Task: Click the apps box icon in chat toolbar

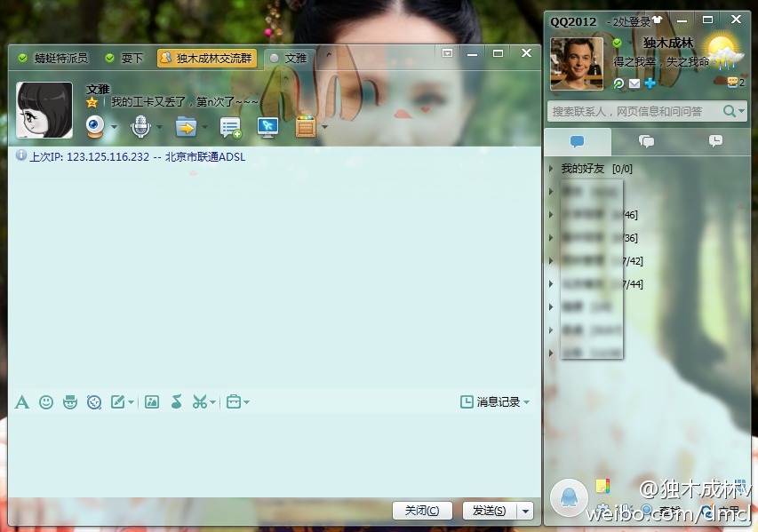Action: [306, 127]
